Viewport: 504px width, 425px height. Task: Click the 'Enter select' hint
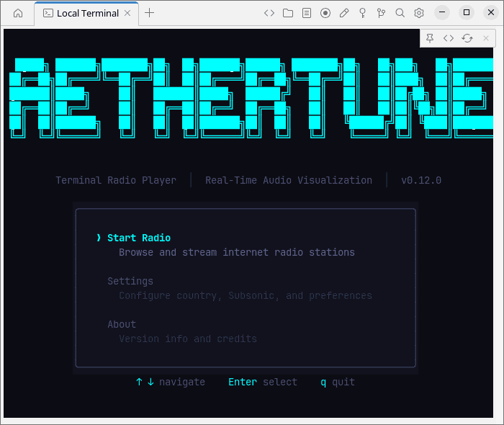(x=263, y=382)
